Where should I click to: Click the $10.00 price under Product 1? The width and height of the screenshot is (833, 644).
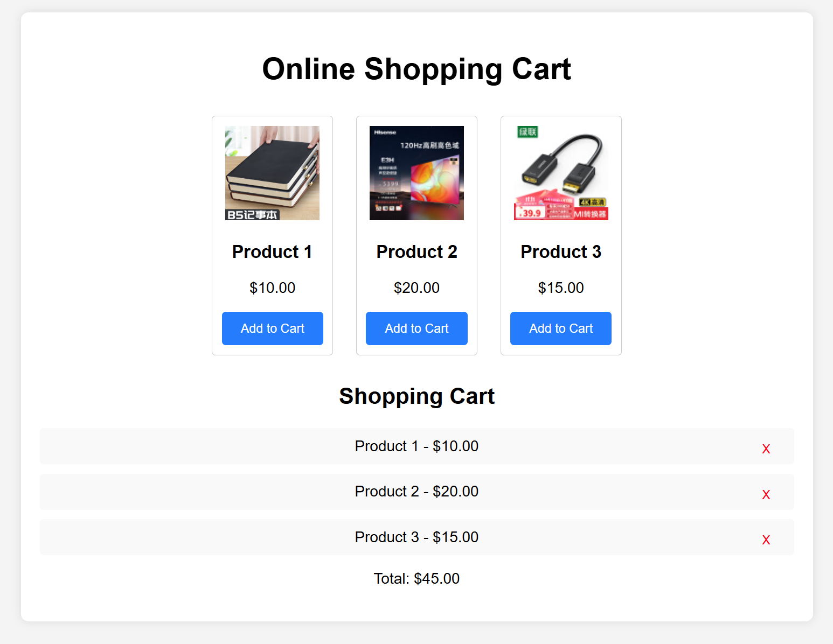(272, 288)
